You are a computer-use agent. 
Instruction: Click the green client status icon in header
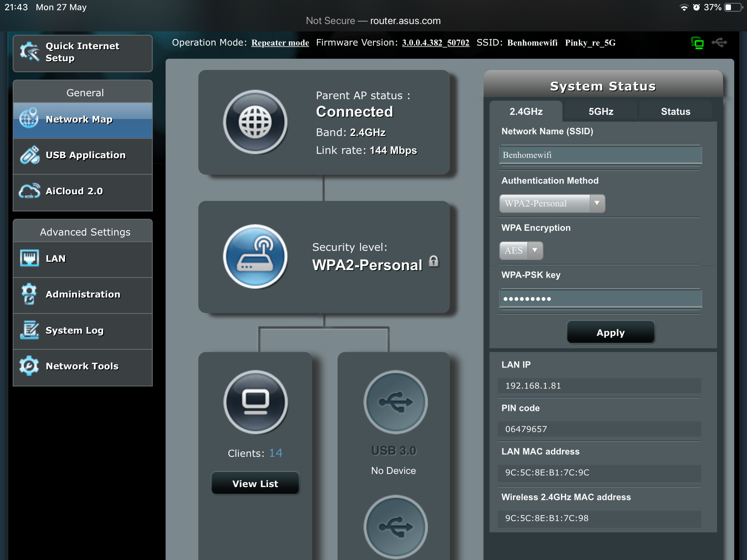(x=697, y=43)
